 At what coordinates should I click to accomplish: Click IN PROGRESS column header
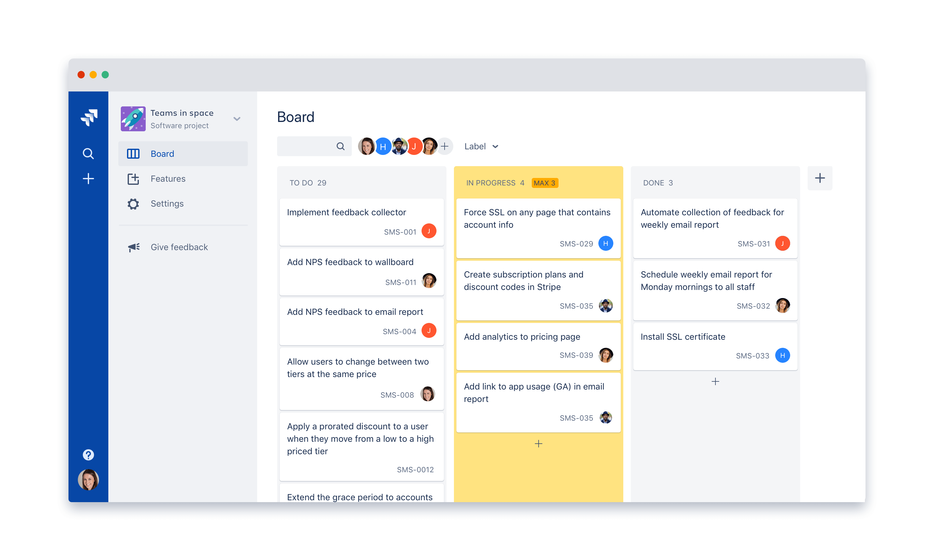[x=490, y=183]
